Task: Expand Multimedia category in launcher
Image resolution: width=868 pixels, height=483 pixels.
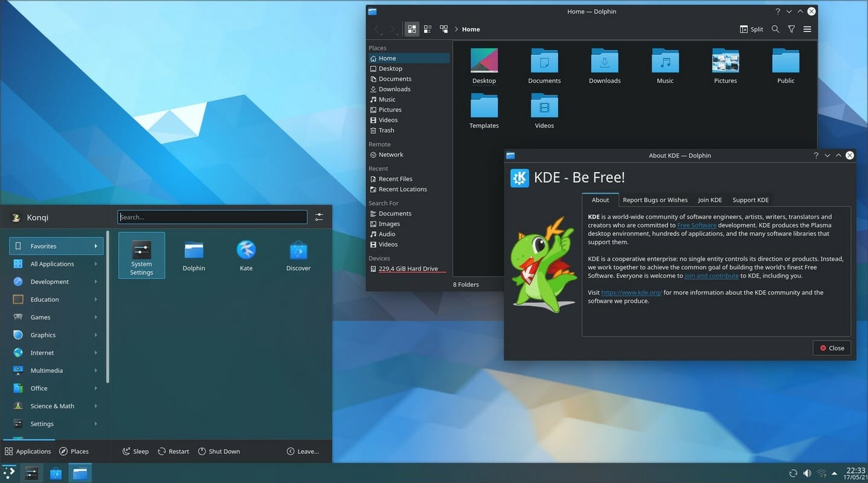Action: pos(56,371)
